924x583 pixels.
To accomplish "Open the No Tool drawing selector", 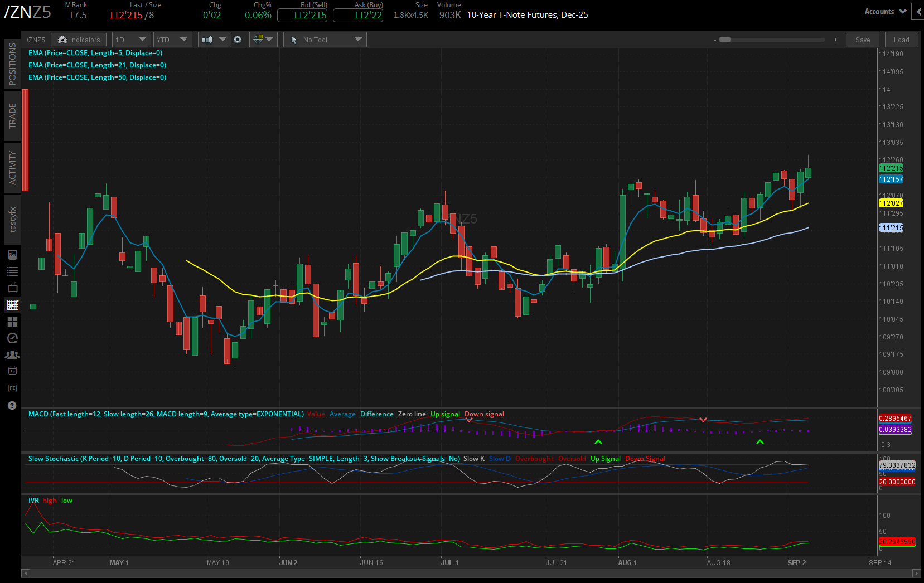I will point(325,39).
